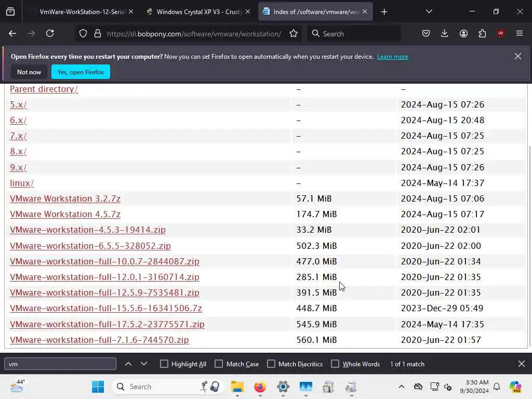View site security padlock info
Screen dimensions: 532x399
click(x=98, y=34)
